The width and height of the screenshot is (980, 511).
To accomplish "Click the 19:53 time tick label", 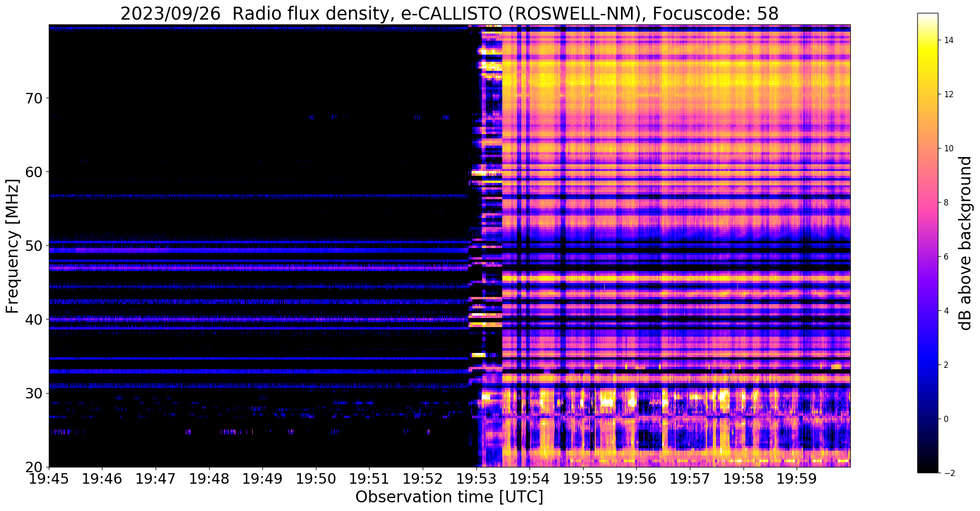I will pos(476,478).
